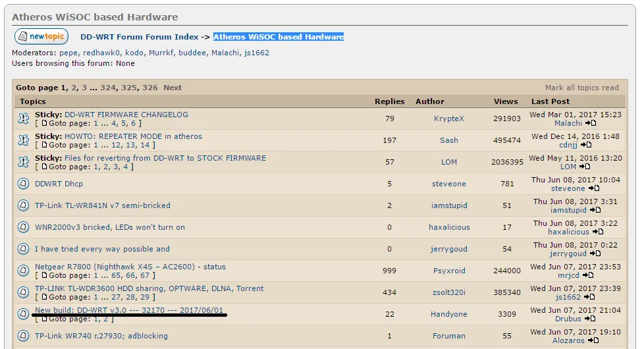View latest post arrow next to iamstupid

pyautogui.click(x=595, y=210)
